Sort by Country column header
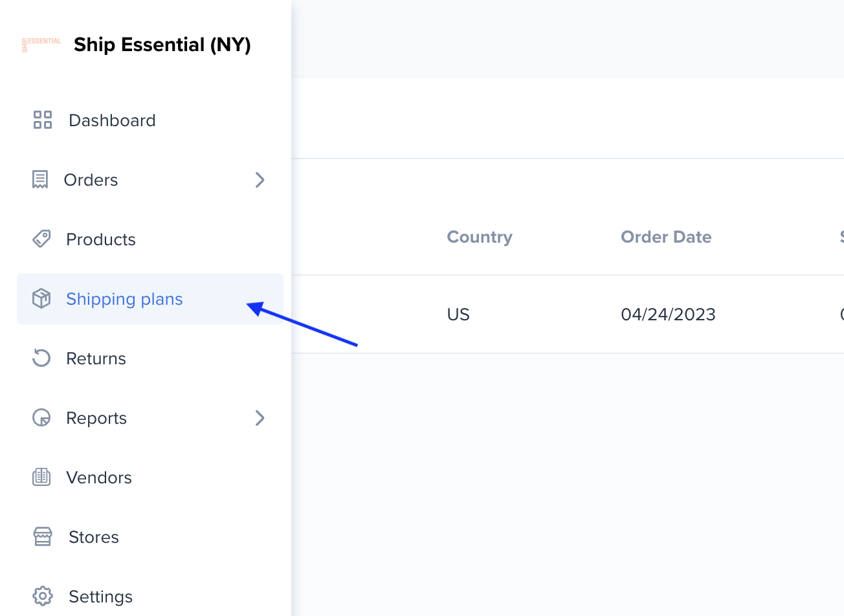Image resolution: width=844 pixels, height=616 pixels. point(480,237)
